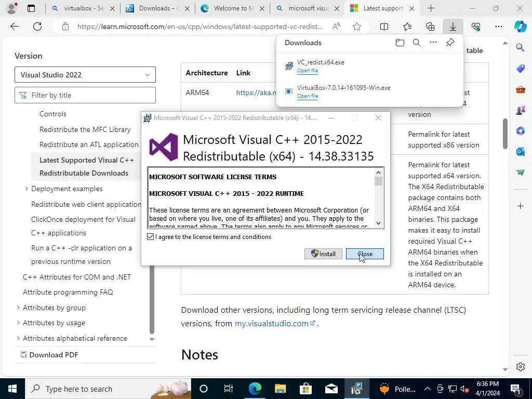The height and width of the screenshot is (399, 532).
Task: Click the browser address bar URL
Action: tap(200, 27)
